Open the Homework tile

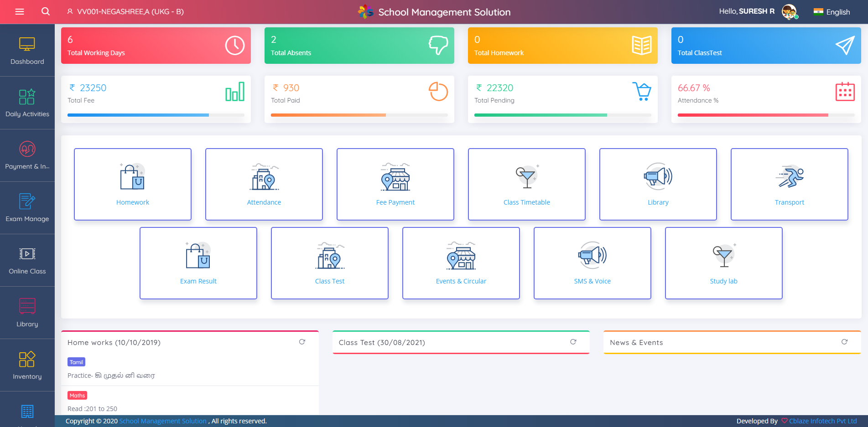pyautogui.click(x=133, y=184)
